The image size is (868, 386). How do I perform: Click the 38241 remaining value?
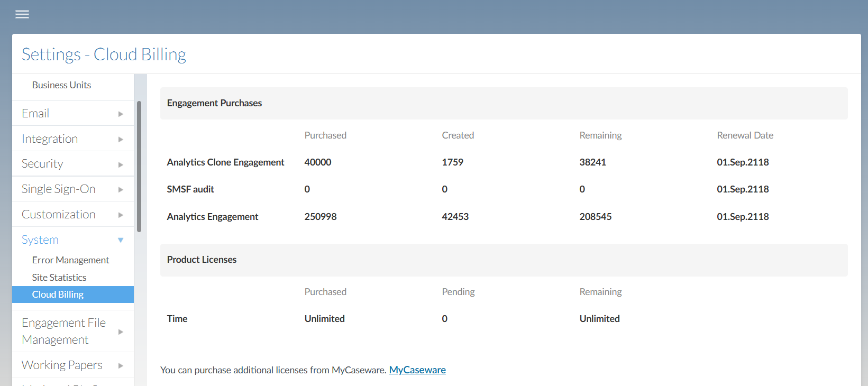(x=593, y=162)
